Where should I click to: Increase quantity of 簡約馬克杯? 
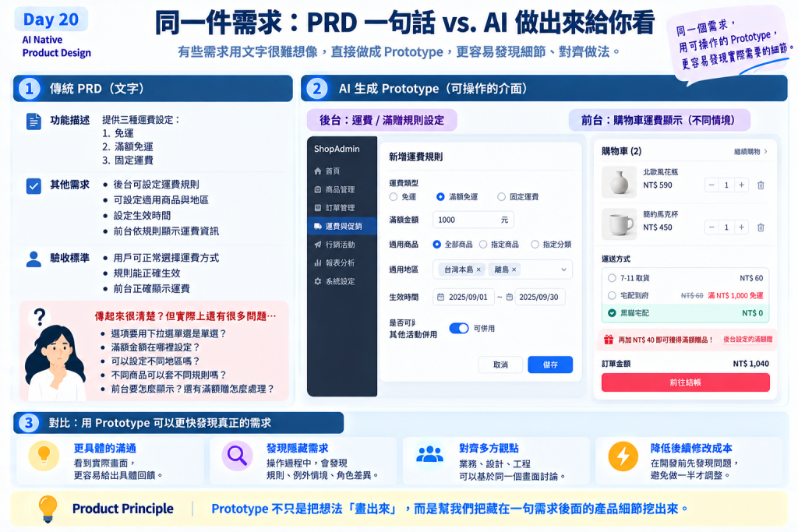point(742,227)
